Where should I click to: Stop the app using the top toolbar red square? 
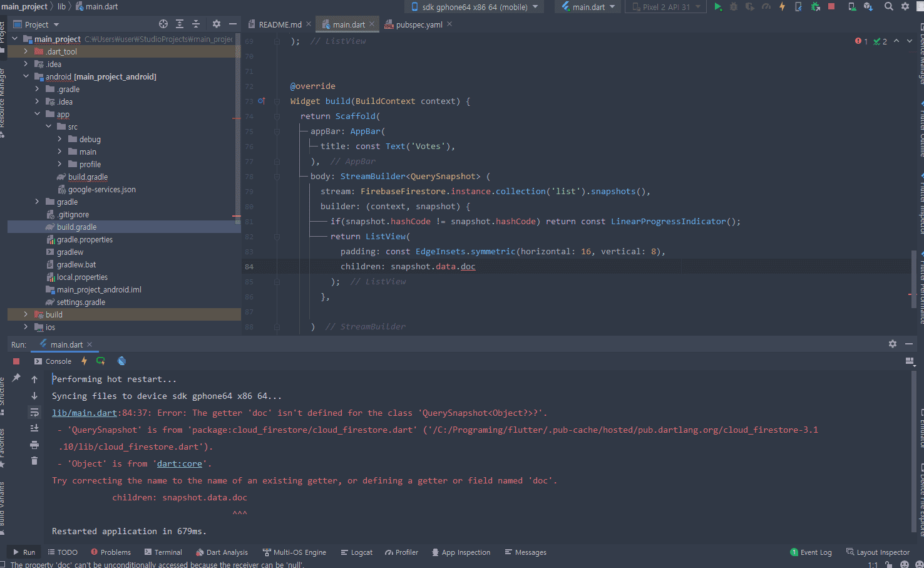[831, 7]
